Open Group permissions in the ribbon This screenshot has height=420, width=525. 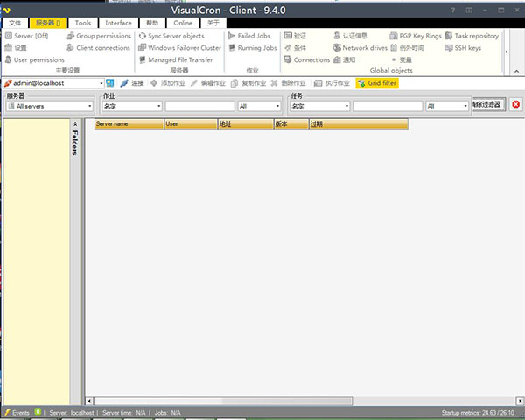(x=100, y=36)
